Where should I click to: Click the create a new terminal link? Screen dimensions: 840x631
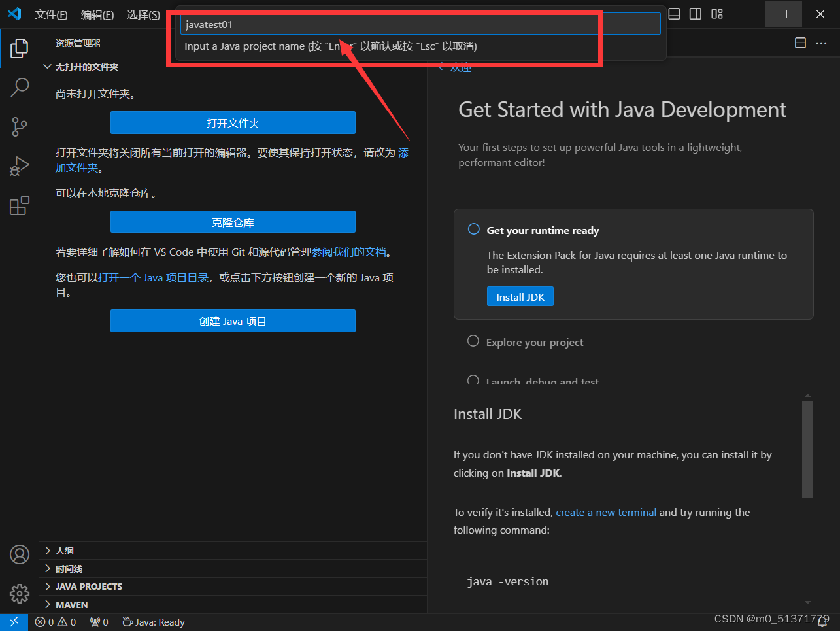tap(606, 513)
